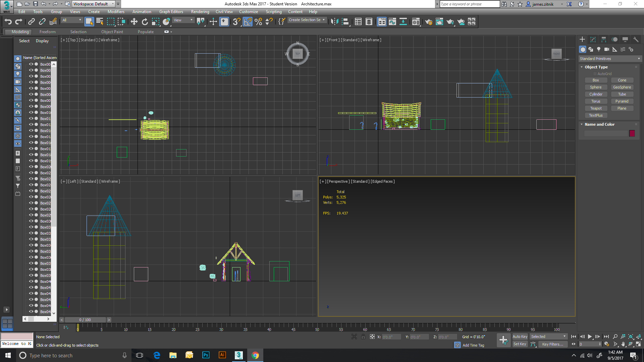Screen dimensions: 644x362
Task: Open Key Filters dialog button
Action: [x=553, y=344]
